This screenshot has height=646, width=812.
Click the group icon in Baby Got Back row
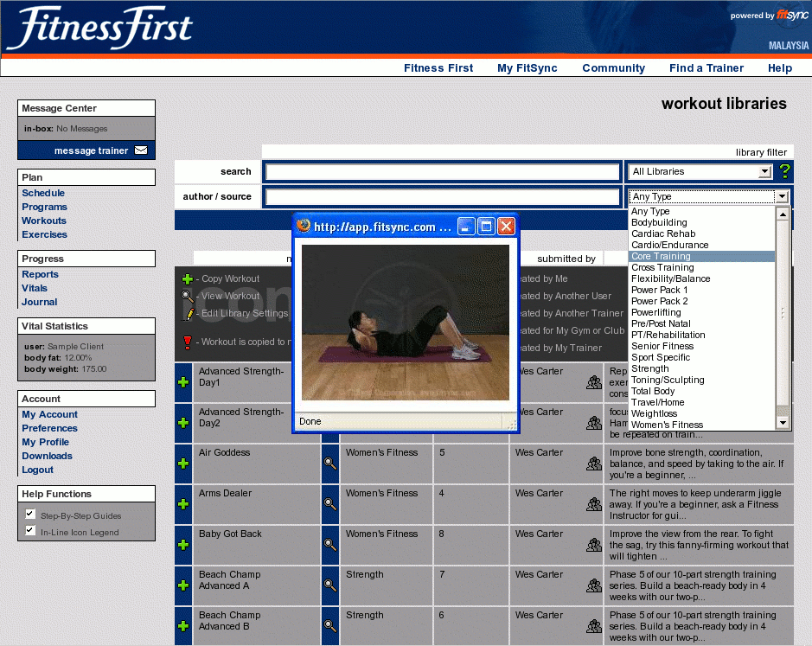(x=594, y=545)
